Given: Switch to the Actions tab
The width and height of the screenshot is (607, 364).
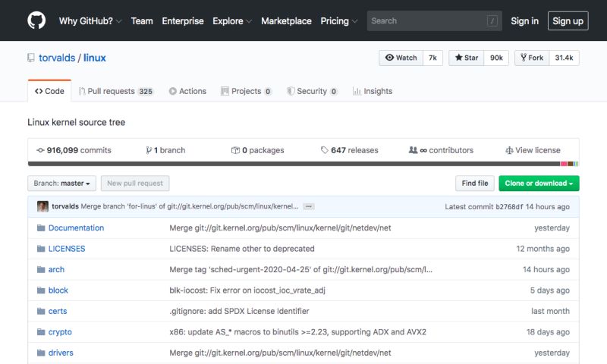Looking at the screenshot, I should 187,91.
